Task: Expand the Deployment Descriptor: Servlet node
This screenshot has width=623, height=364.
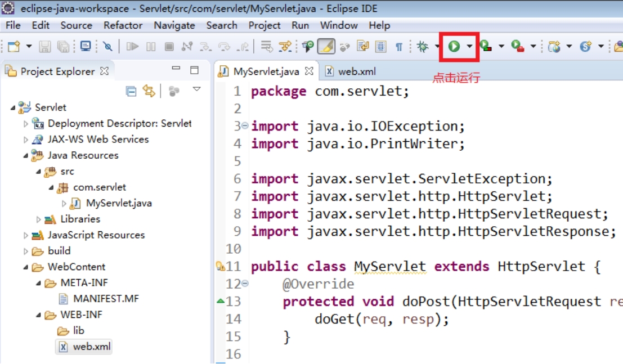Action: pos(26,124)
